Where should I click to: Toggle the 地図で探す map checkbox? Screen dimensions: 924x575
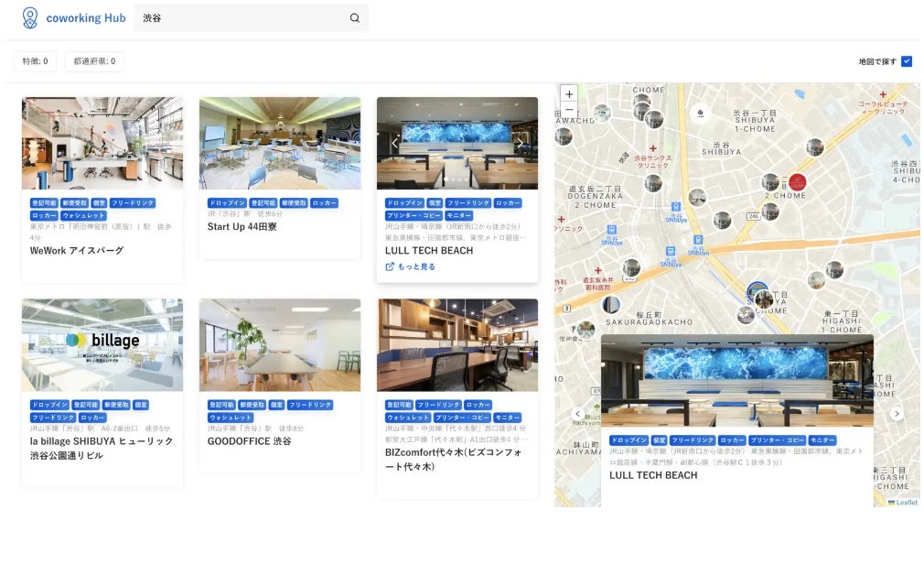[x=907, y=60]
